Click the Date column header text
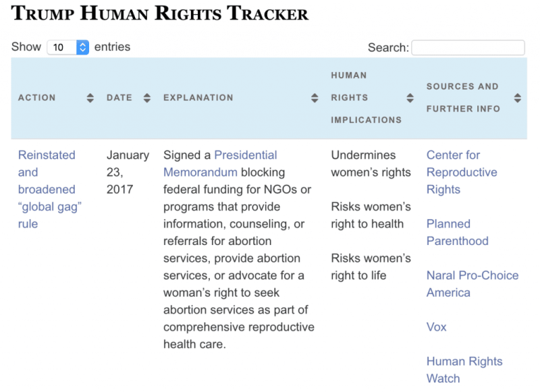Screen dimensions: 540x392 point(119,98)
